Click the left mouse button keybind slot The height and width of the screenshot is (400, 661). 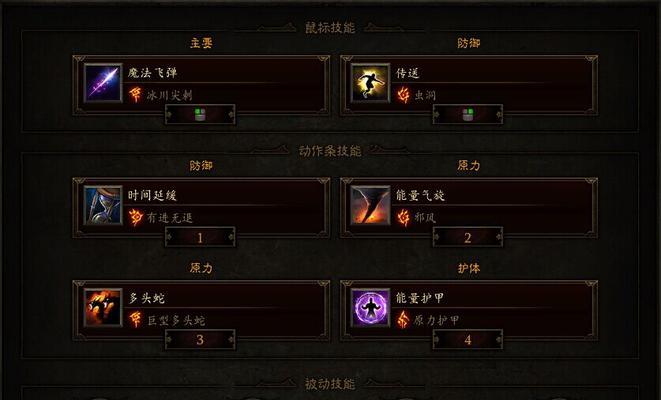(x=200, y=114)
